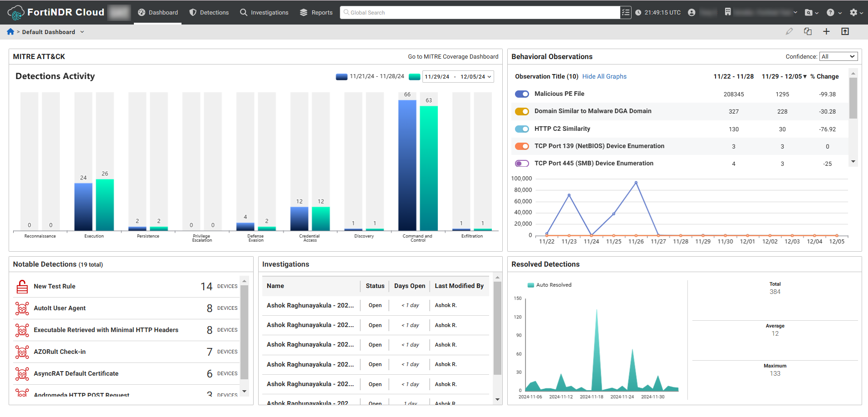868x417 pixels.
Task: Toggle Domain Similar to Malware DGA Domain switch
Action: click(522, 111)
